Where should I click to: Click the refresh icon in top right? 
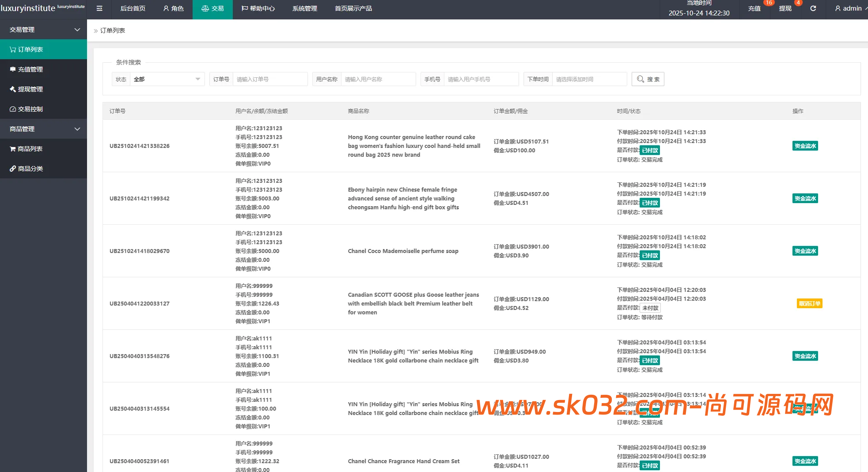click(x=813, y=8)
